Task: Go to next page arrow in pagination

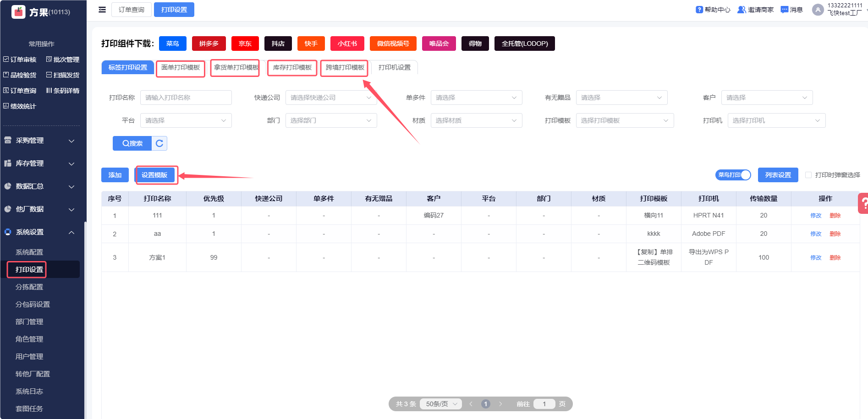Action: (x=500, y=404)
